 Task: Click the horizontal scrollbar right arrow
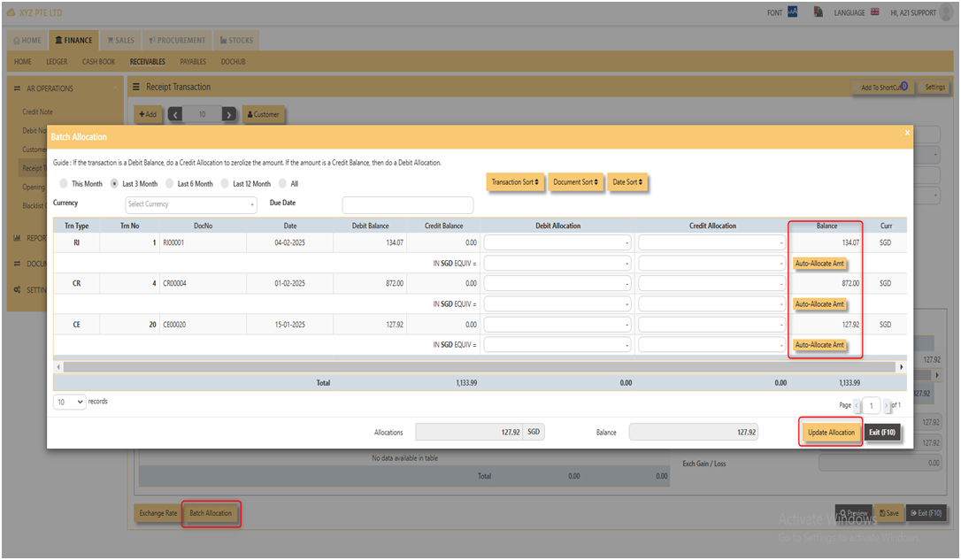coord(901,367)
